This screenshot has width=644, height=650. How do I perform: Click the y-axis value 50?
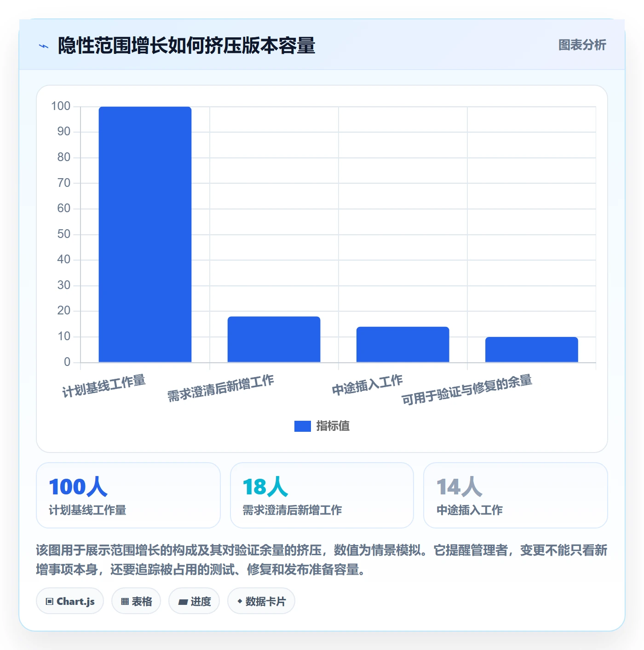click(x=63, y=234)
